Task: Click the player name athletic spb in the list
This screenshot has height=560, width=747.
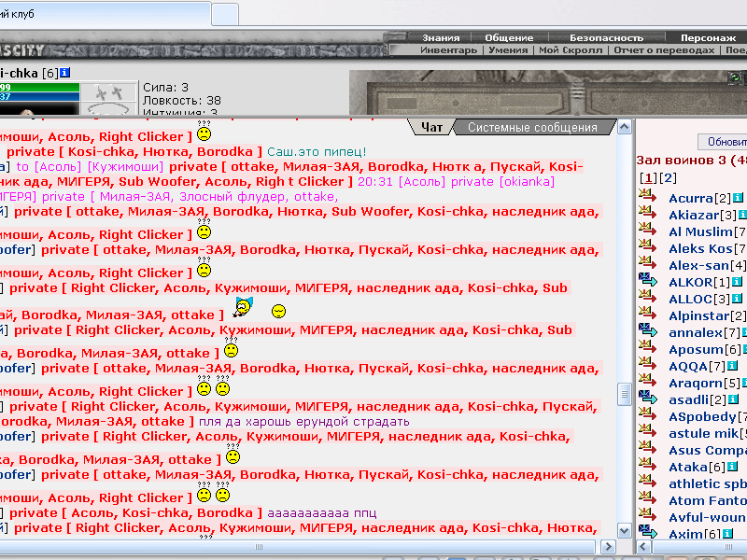Action: coord(708,483)
